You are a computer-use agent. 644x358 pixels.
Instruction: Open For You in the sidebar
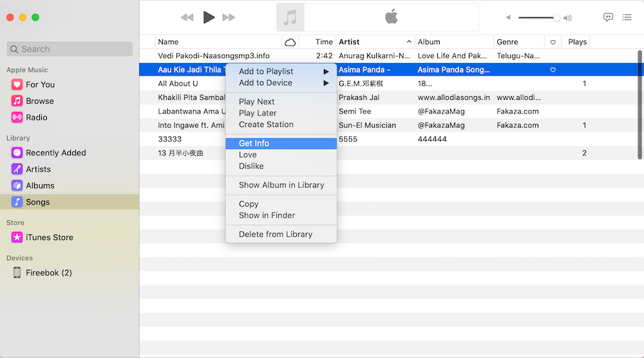pyautogui.click(x=40, y=84)
